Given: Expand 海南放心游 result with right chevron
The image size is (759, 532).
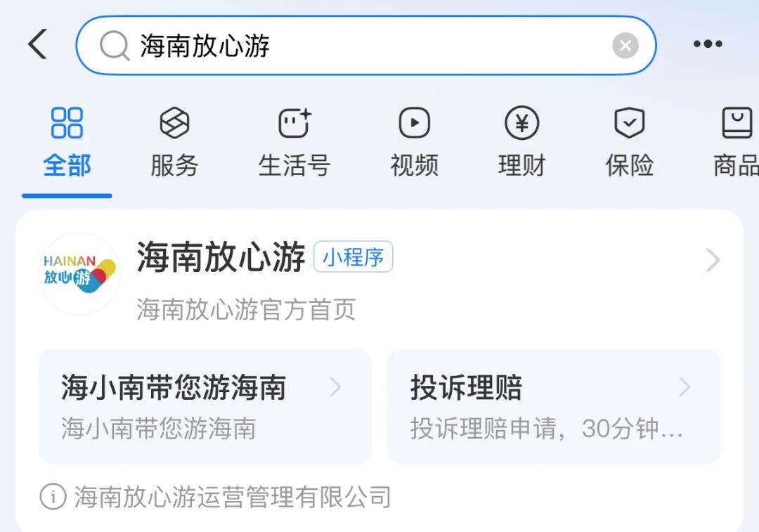Looking at the screenshot, I should 713,261.
